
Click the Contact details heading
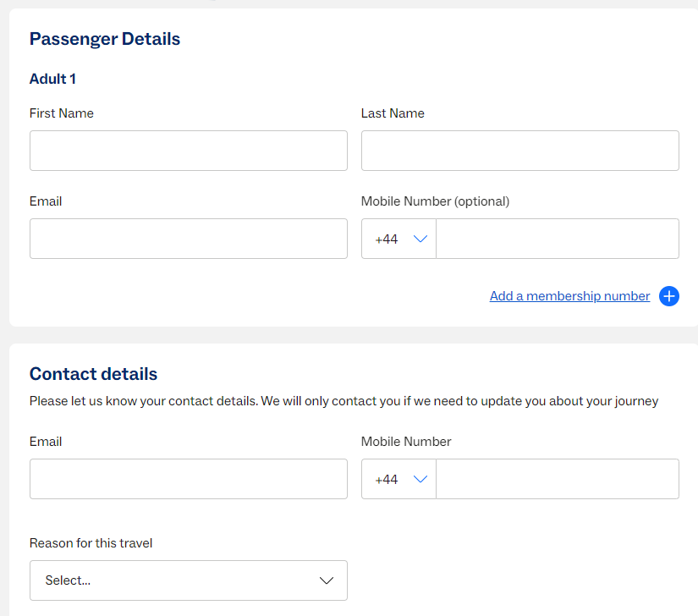[x=93, y=374]
